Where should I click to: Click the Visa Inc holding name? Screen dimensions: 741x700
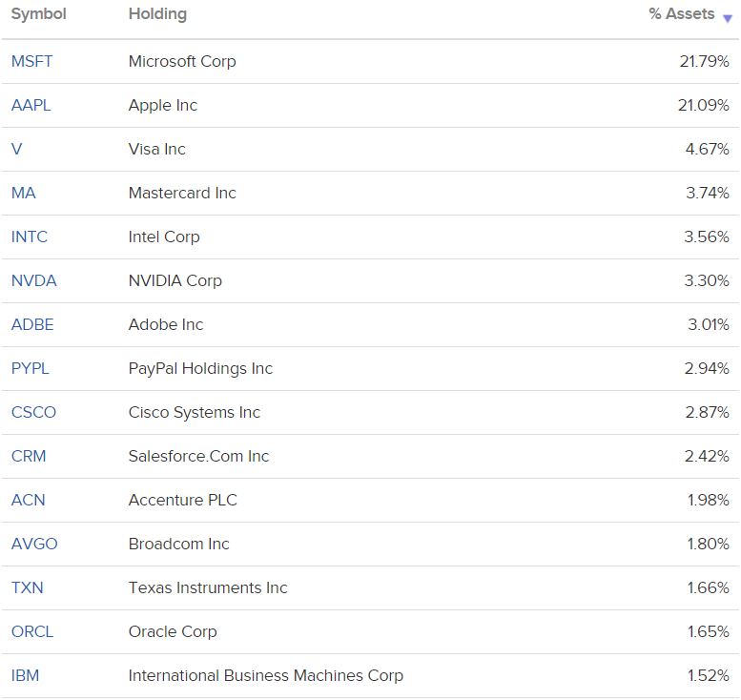(x=157, y=150)
